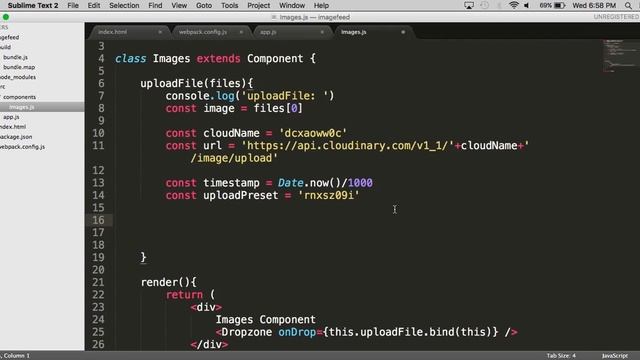Click the upload preset string 'rnxsz09i'
The width and height of the screenshot is (640, 360).
(x=329, y=195)
